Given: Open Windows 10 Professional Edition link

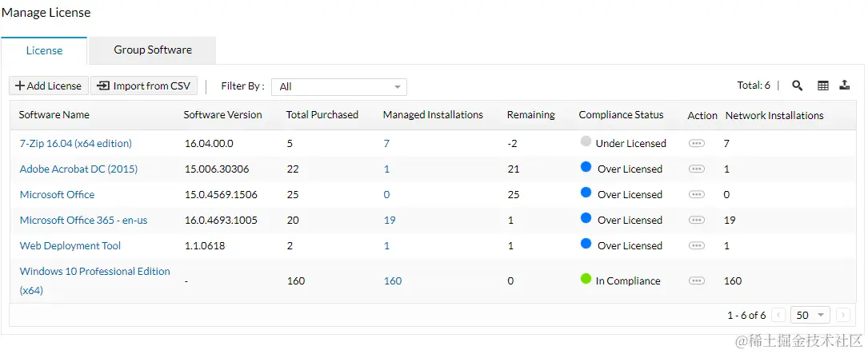Looking at the screenshot, I should [94, 280].
